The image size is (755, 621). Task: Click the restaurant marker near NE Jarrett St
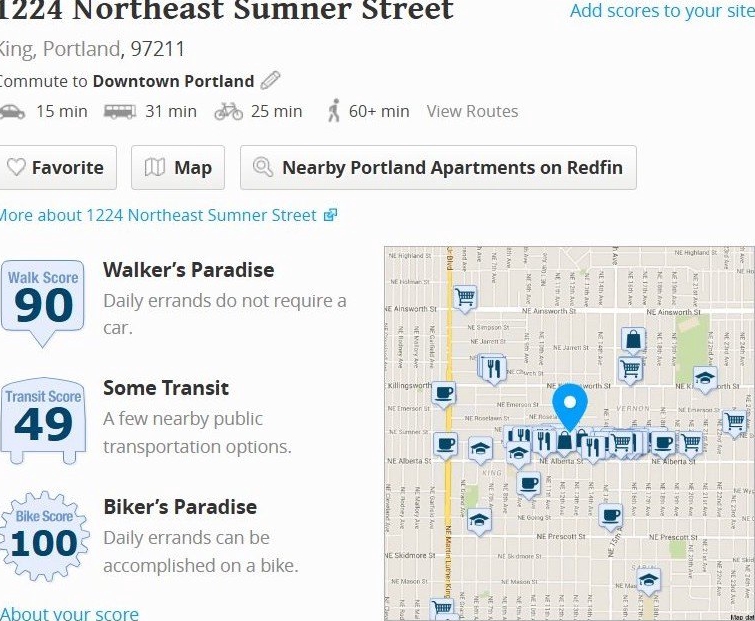click(492, 369)
